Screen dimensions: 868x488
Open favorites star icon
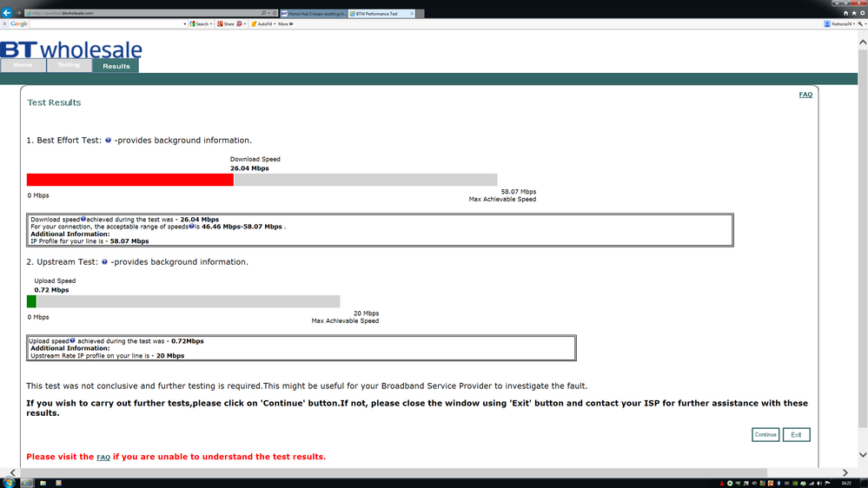854,13
